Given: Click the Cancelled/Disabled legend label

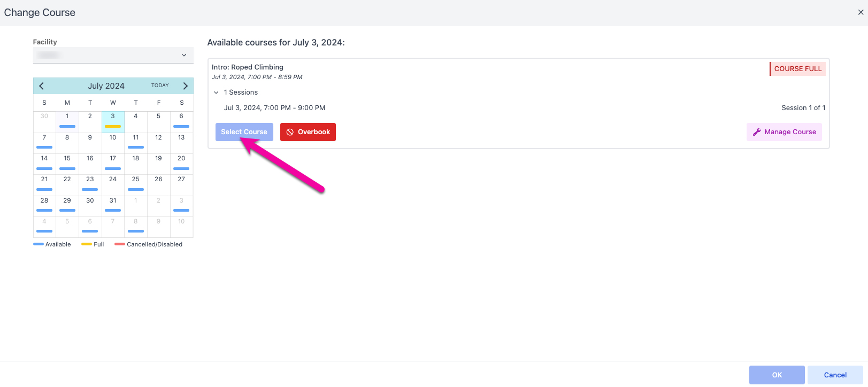Looking at the screenshot, I should (x=155, y=244).
